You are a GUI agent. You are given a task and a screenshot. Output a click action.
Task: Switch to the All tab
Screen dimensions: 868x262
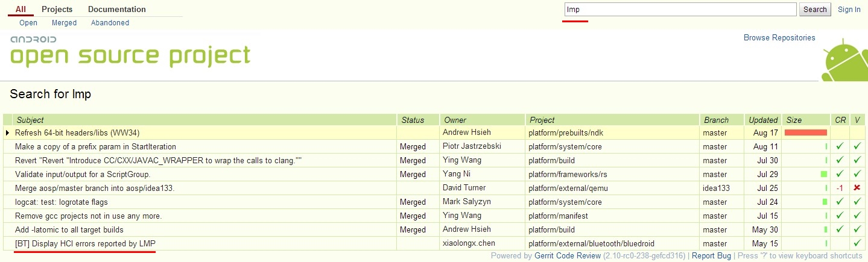click(21, 9)
